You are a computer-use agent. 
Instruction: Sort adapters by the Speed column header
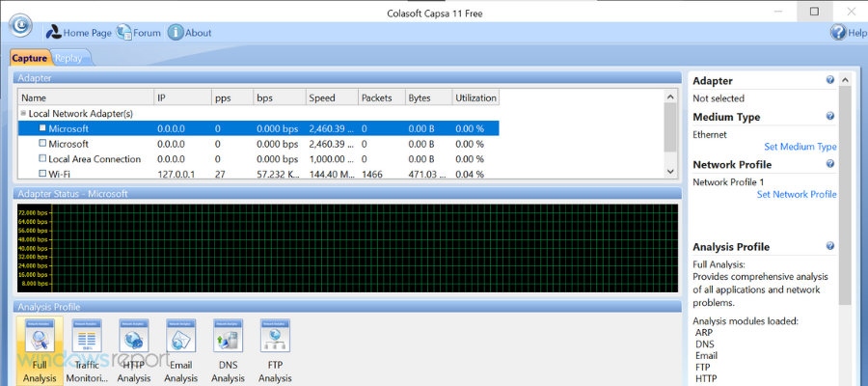[332, 98]
